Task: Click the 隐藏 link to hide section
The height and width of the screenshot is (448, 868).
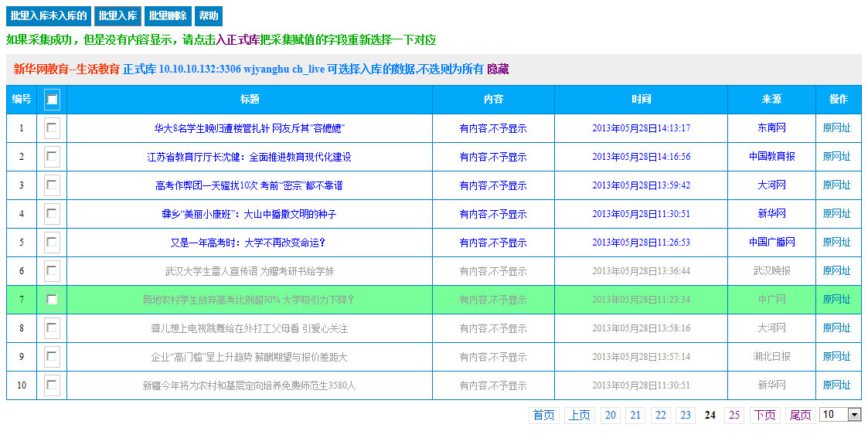Action: click(498, 69)
